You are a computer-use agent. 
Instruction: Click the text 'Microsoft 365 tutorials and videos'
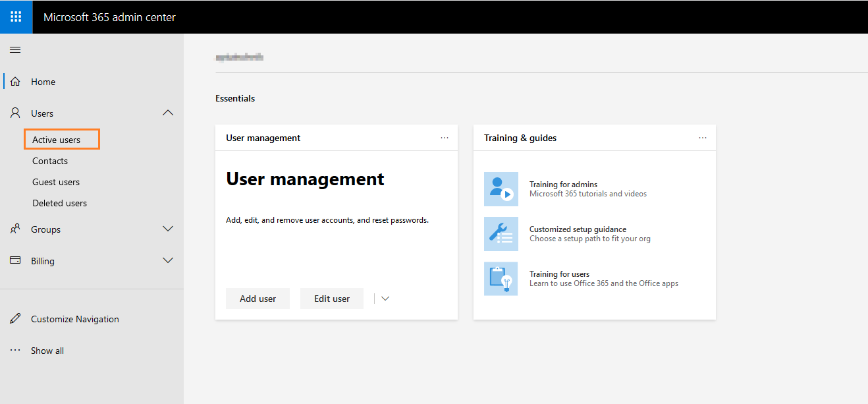[588, 194]
